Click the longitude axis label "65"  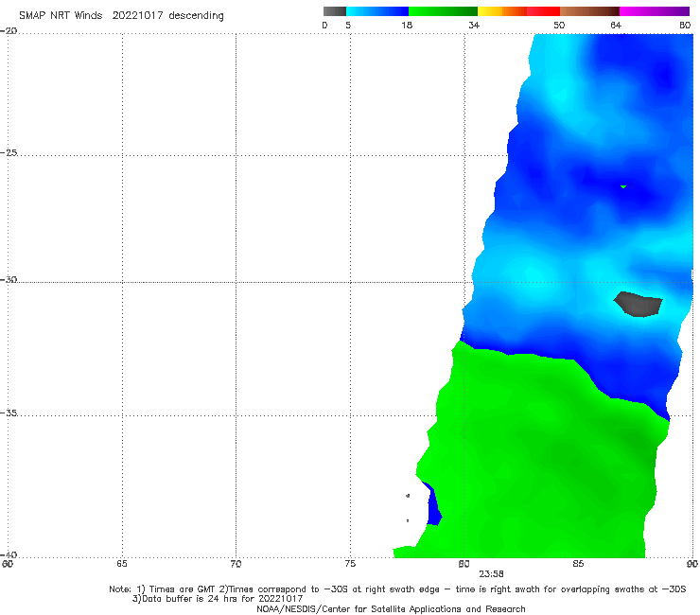click(122, 564)
